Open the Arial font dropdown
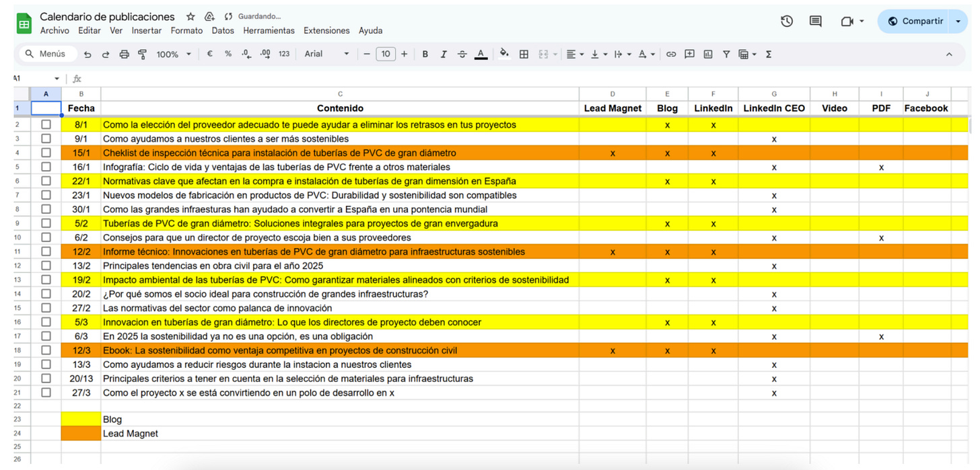The image size is (980, 470). click(x=326, y=54)
